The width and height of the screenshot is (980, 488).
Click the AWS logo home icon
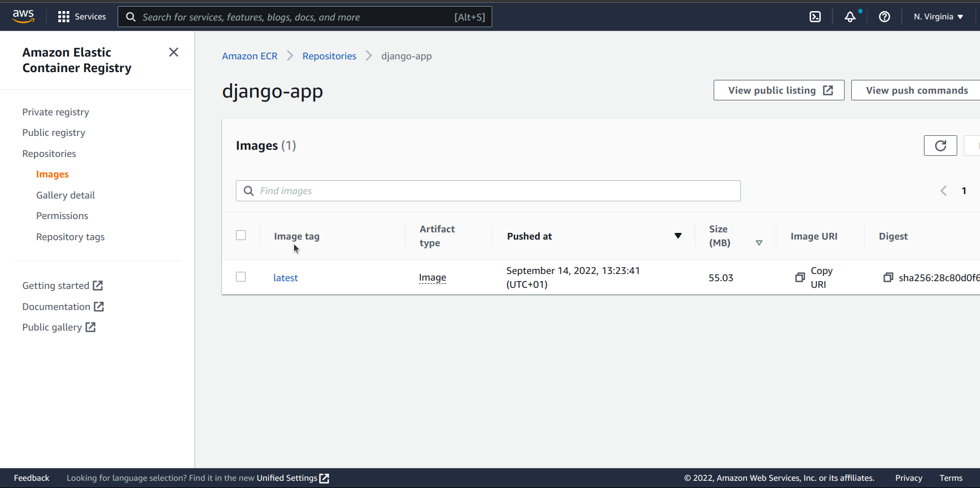(23, 17)
